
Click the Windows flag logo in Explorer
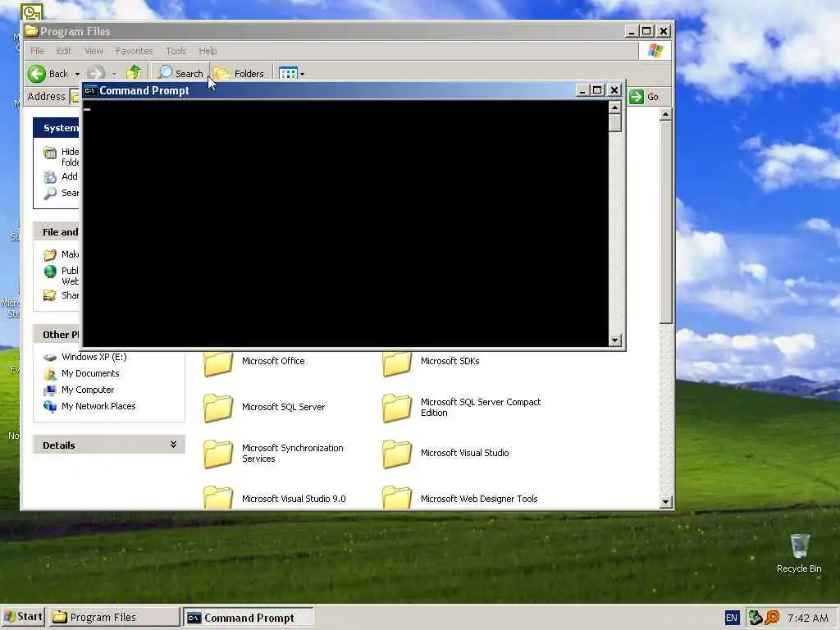[x=655, y=51]
